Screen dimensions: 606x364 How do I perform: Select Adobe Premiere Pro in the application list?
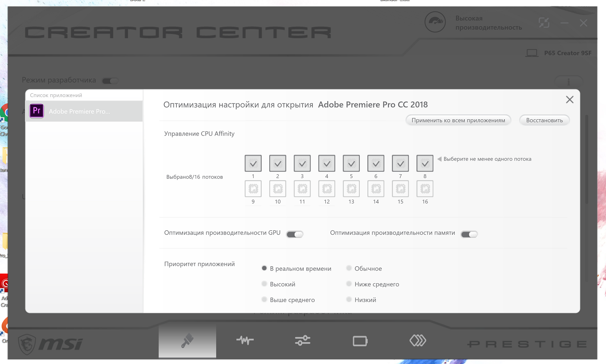pos(84,111)
